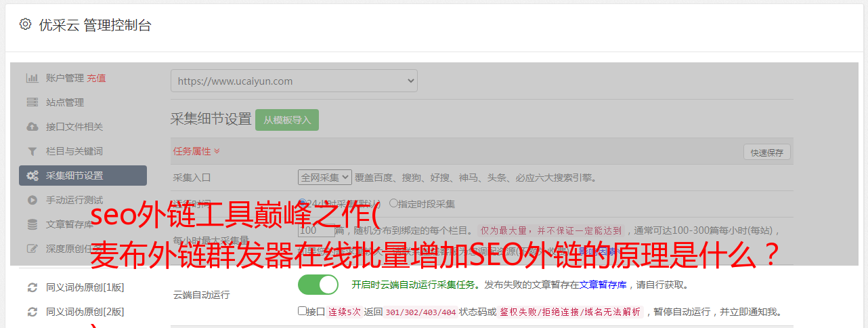
Task: Open the 文章暂存库 link in description
Action: tap(603, 285)
